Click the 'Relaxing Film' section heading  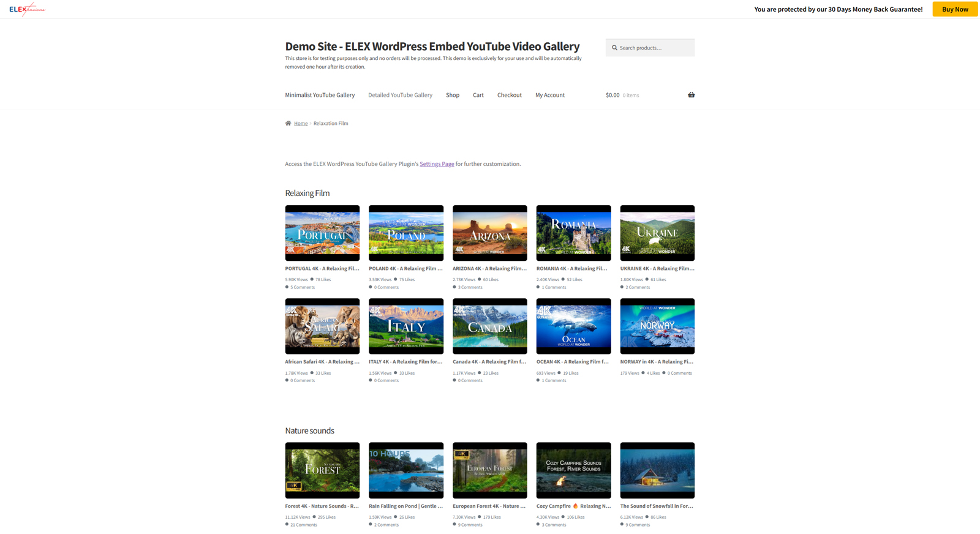(x=307, y=193)
